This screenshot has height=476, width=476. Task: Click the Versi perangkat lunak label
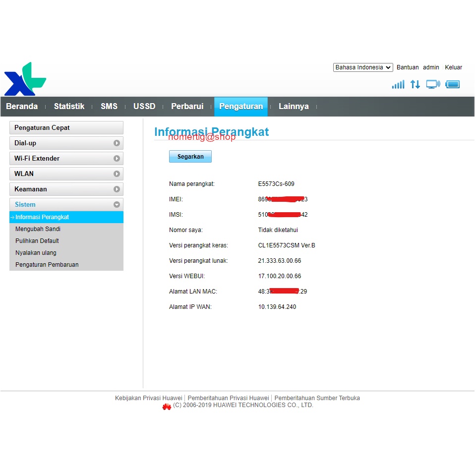(x=198, y=261)
